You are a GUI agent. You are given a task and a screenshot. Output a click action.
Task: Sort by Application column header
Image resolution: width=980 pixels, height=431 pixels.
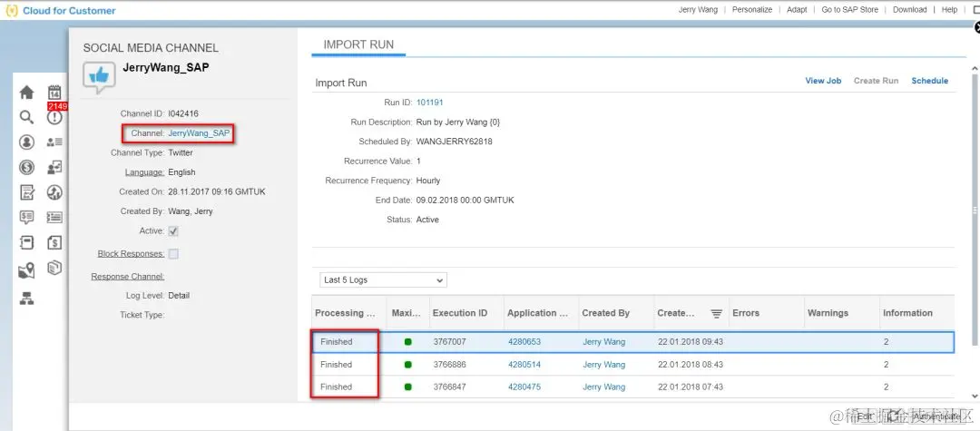tap(541, 313)
